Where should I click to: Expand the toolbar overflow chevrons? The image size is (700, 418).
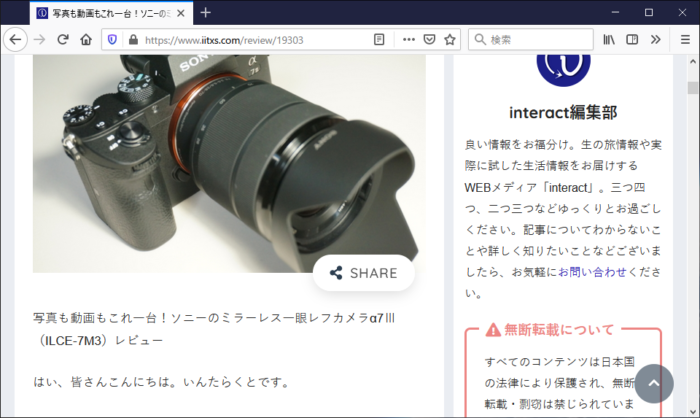[655, 40]
